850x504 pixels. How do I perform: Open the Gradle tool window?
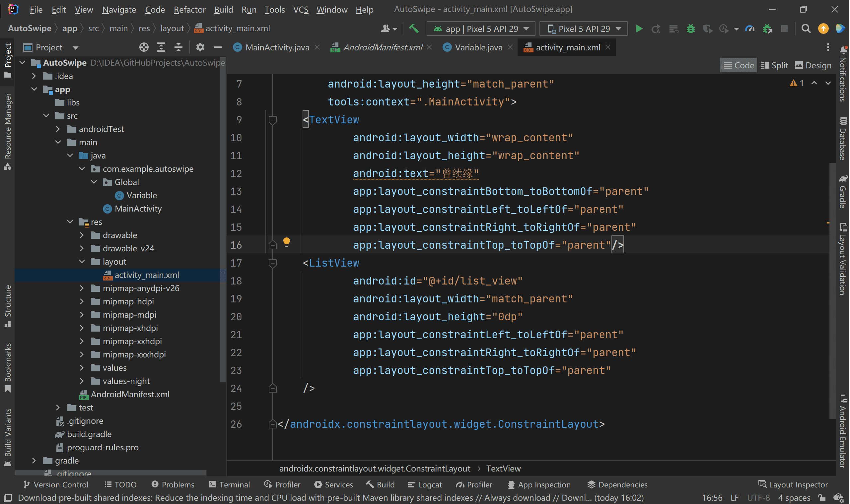pyautogui.click(x=843, y=192)
